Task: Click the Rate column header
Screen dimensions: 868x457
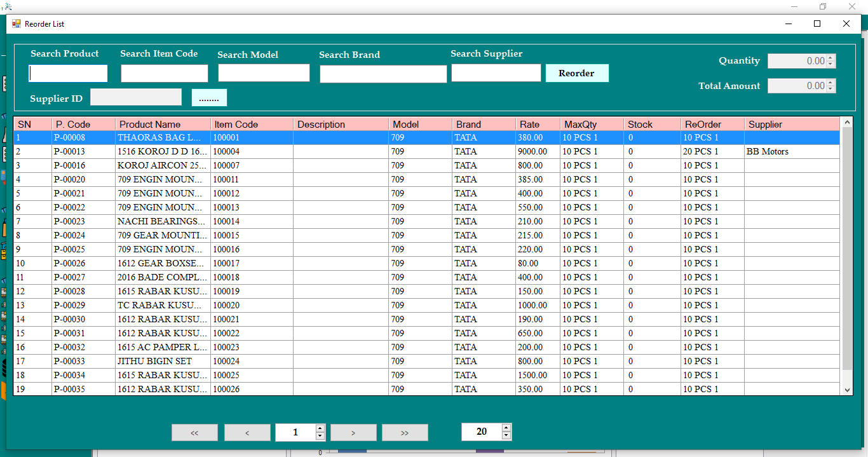Action: [537, 125]
